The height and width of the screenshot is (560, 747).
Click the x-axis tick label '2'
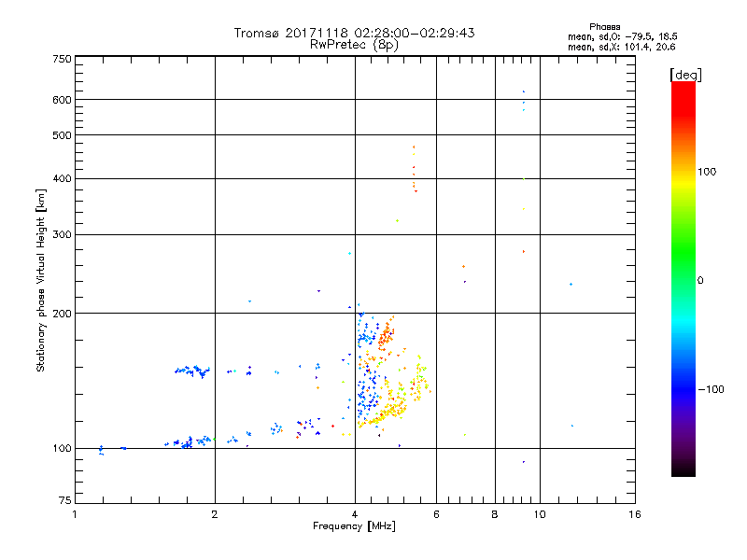coord(215,514)
